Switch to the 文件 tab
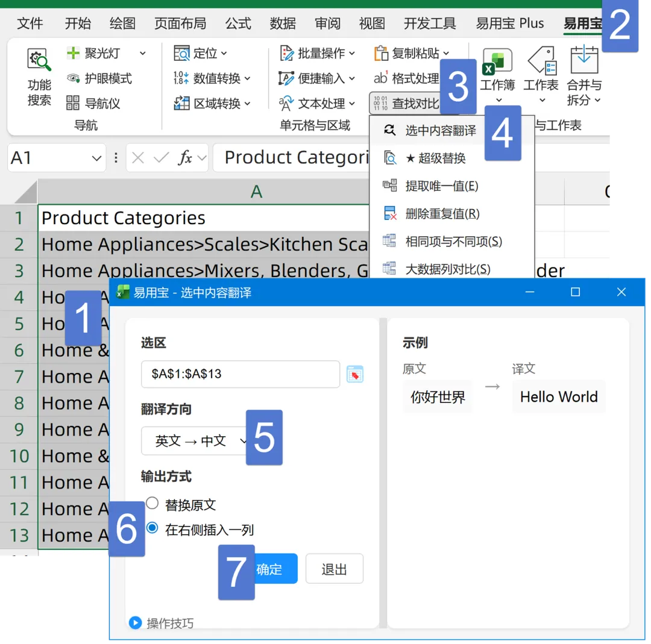 (x=30, y=23)
